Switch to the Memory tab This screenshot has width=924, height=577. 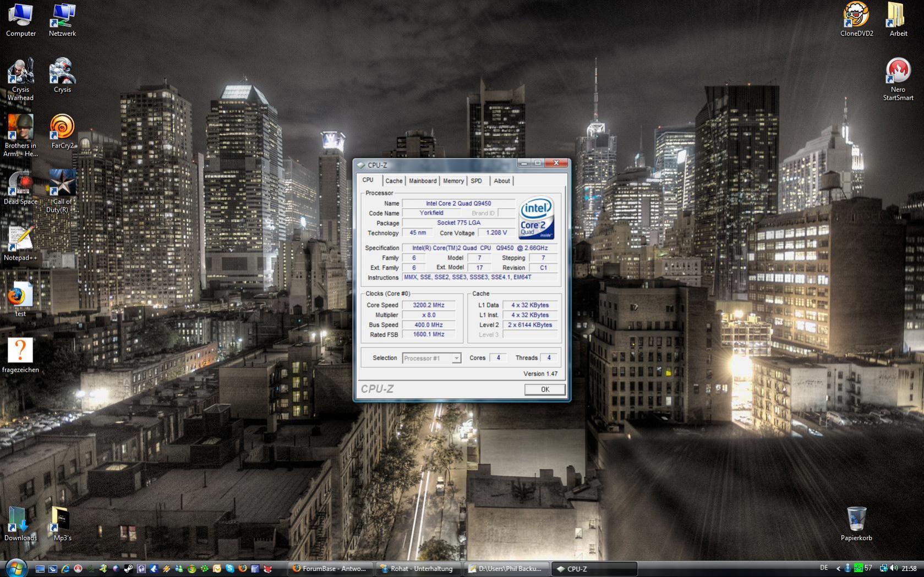coord(453,181)
